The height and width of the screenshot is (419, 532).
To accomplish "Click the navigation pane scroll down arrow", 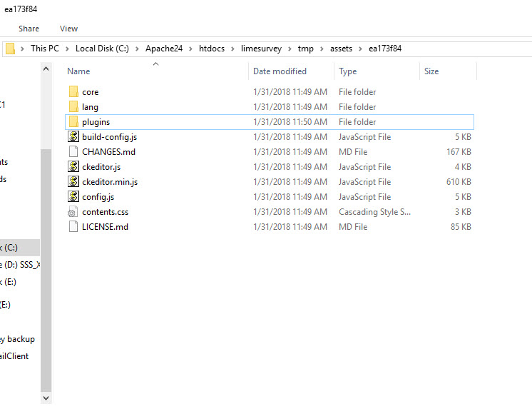I will pyautogui.click(x=46, y=398).
